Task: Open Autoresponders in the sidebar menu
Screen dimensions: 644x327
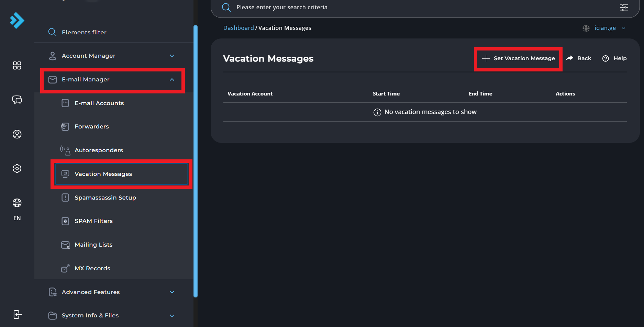Action: point(99,150)
